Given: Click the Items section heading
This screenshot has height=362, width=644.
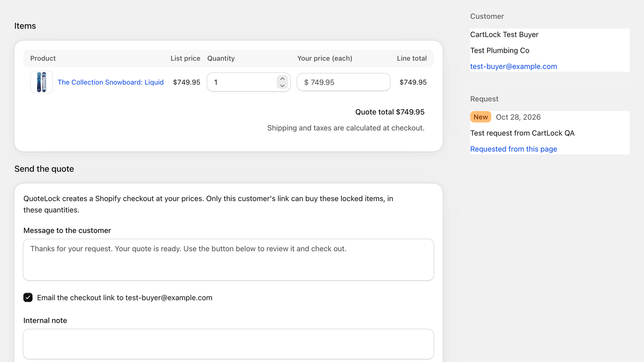Looking at the screenshot, I should pos(25,26).
